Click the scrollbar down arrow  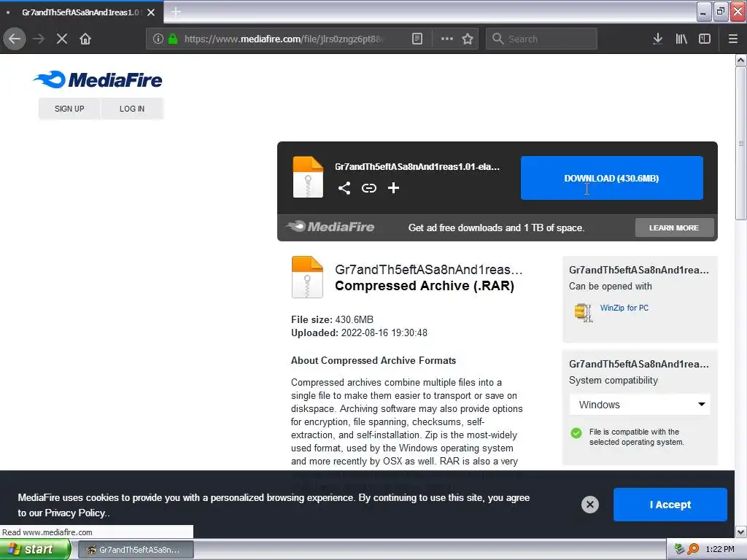[x=741, y=532]
